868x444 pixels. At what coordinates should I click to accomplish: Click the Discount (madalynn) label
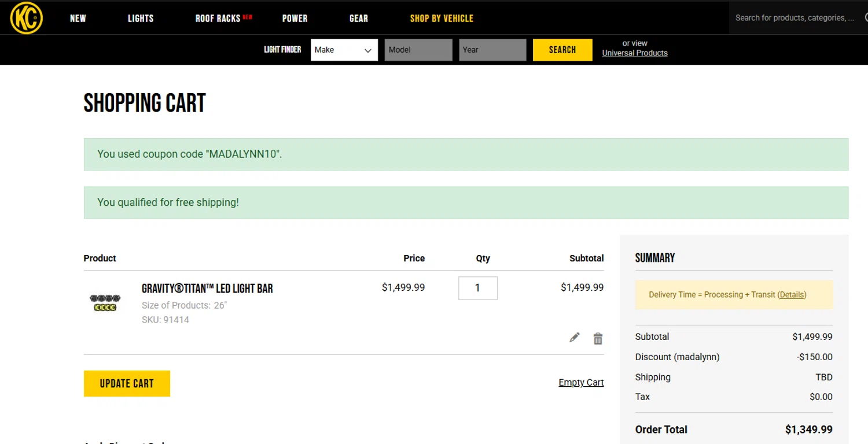678,357
